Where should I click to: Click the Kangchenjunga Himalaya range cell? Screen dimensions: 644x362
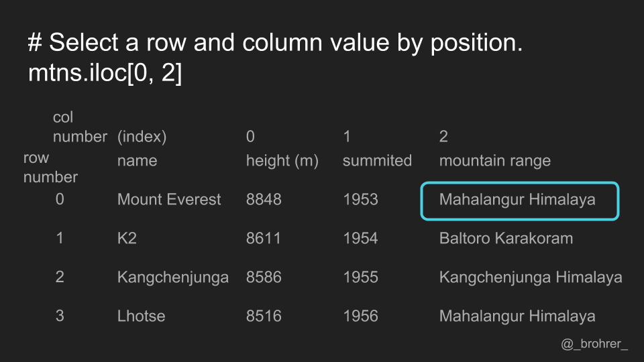(531, 278)
